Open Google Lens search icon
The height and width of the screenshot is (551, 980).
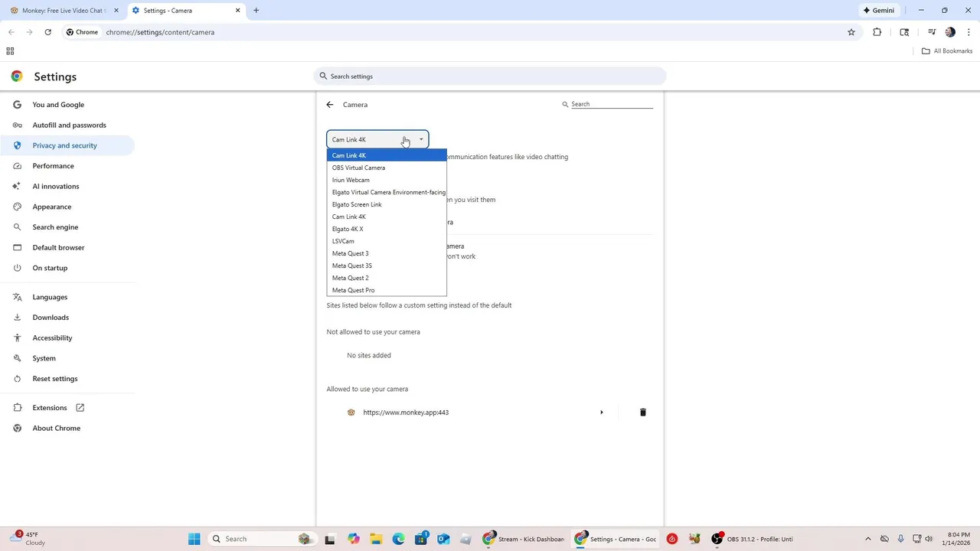[x=904, y=32]
